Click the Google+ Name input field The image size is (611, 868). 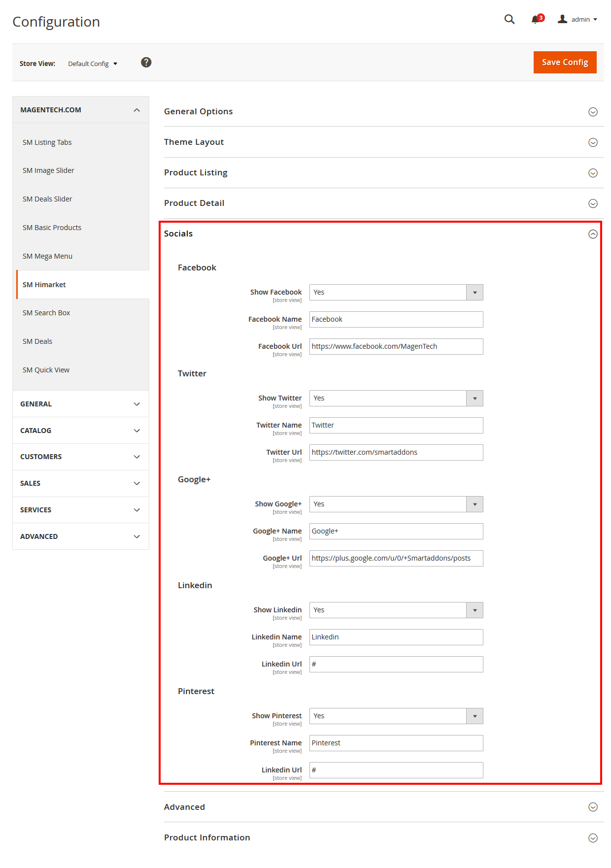coord(396,531)
